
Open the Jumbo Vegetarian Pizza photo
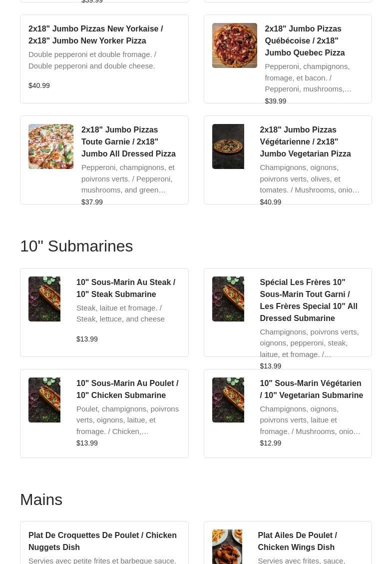228,146
